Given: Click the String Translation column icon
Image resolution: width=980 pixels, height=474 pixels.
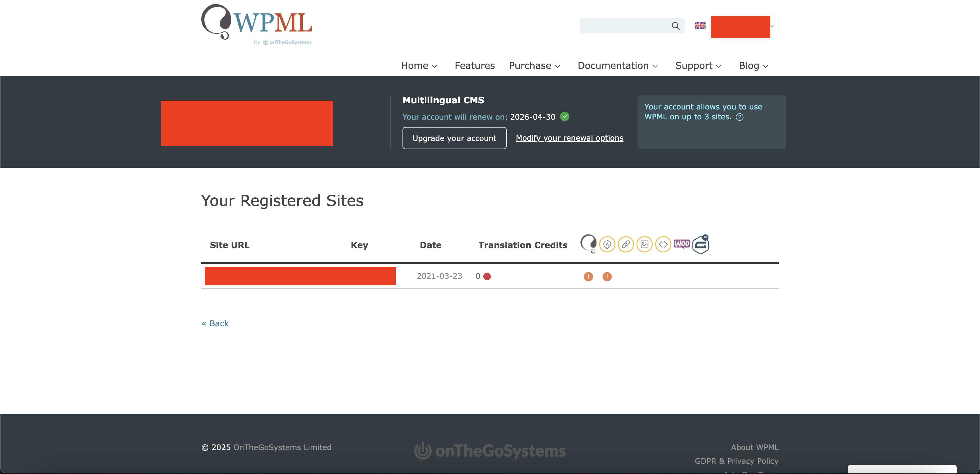Looking at the screenshot, I should (607, 244).
